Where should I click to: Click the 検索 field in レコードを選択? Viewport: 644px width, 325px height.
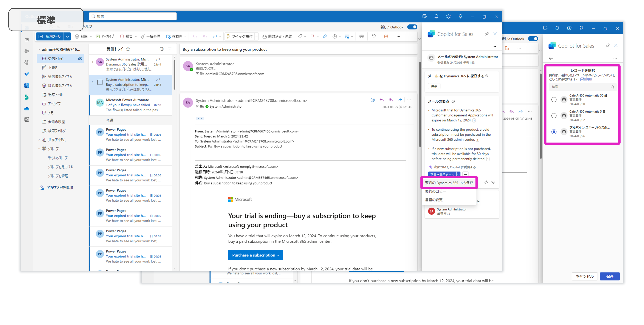[582, 87]
